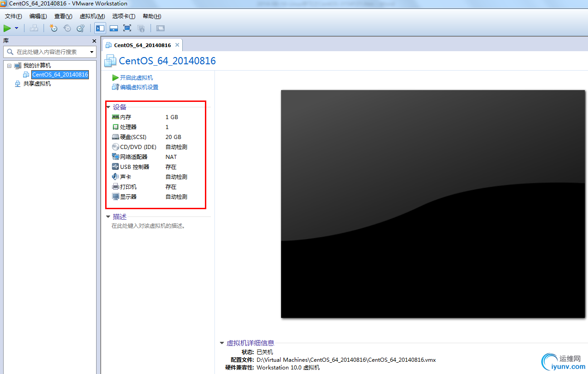
Task: Open the Snapshot Manager
Action: (x=80, y=28)
